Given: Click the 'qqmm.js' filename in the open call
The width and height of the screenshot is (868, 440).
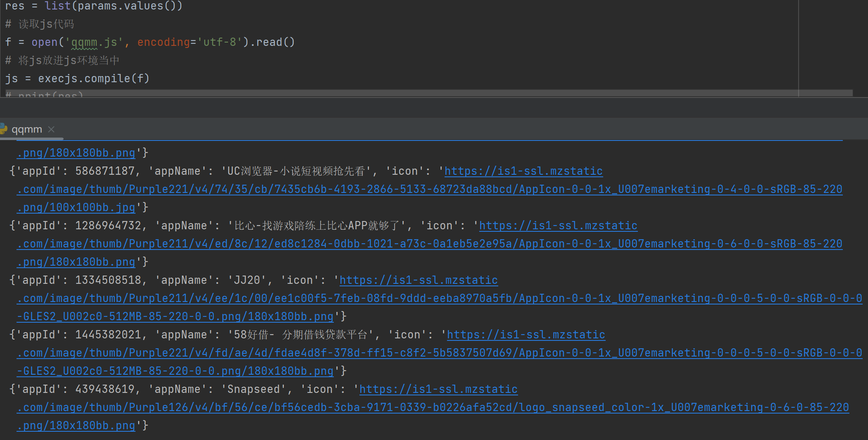Looking at the screenshot, I should [x=94, y=42].
